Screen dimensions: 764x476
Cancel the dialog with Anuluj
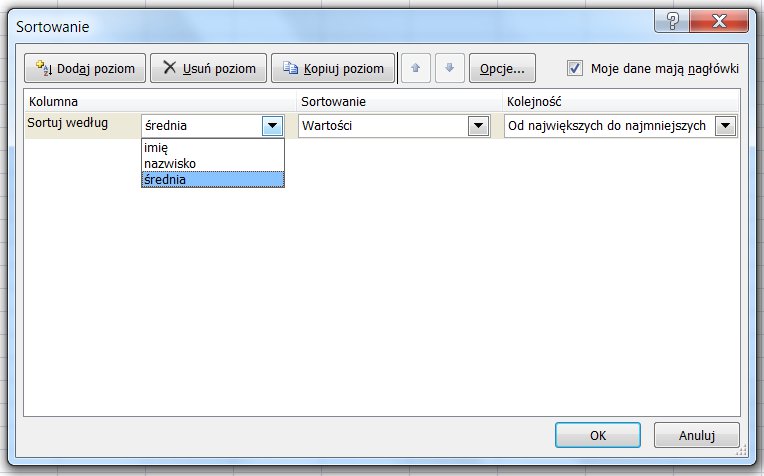tap(696, 435)
